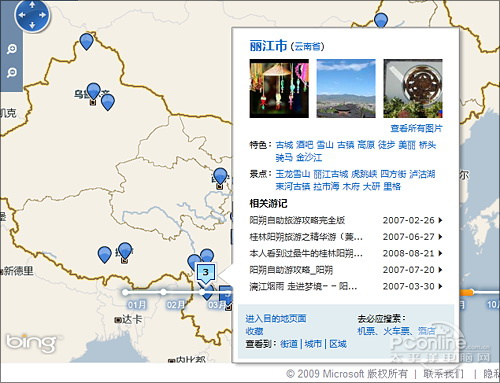Open travelogue 本人看到过最牛的桂林阳朔
Viewport: 500px width, 383px height.
pyautogui.click(x=306, y=253)
